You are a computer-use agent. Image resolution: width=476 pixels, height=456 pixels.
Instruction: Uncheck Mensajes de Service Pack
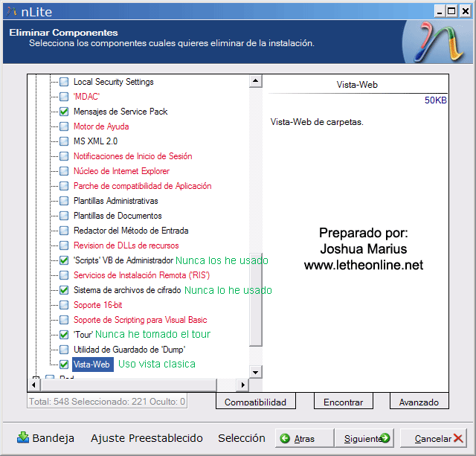64,112
